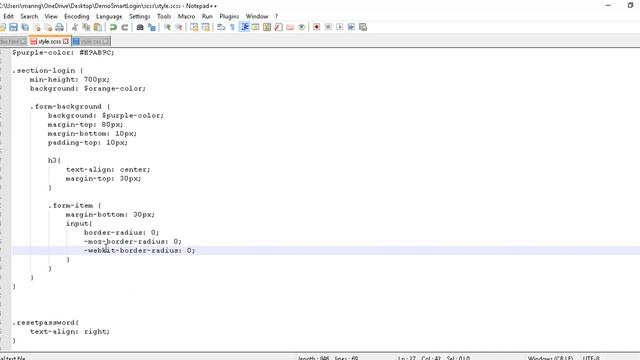Screen dimensions: 640x360
Task: Open the Tools menu
Action: coord(164,16)
